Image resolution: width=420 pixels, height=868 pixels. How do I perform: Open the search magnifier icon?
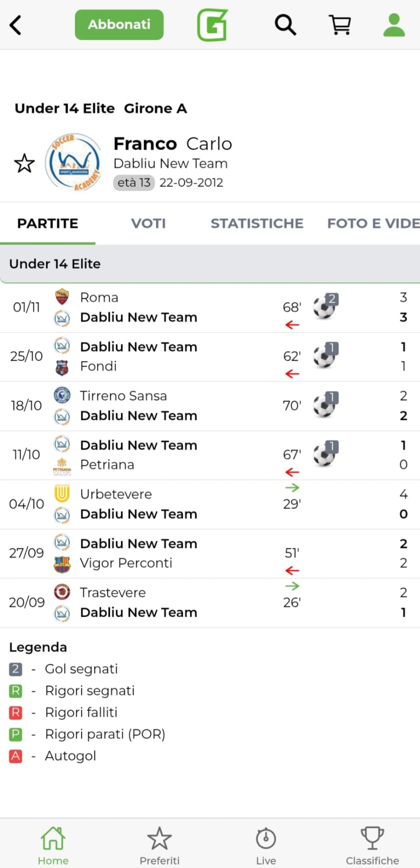[x=285, y=25]
